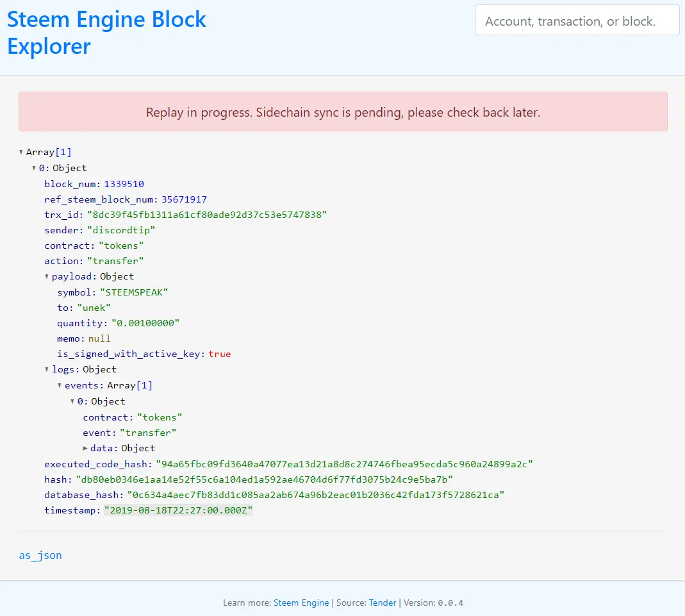Visit the Steem Engine footer link

tap(301, 603)
